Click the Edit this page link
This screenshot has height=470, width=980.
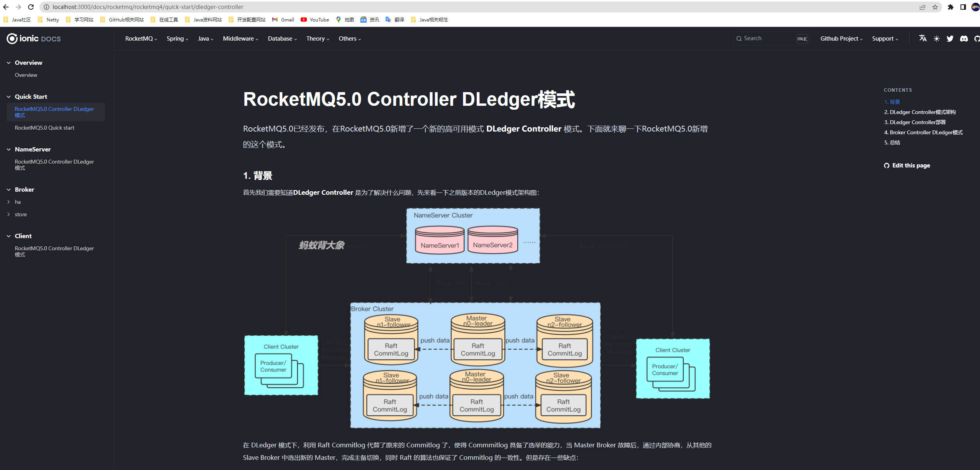(911, 166)
